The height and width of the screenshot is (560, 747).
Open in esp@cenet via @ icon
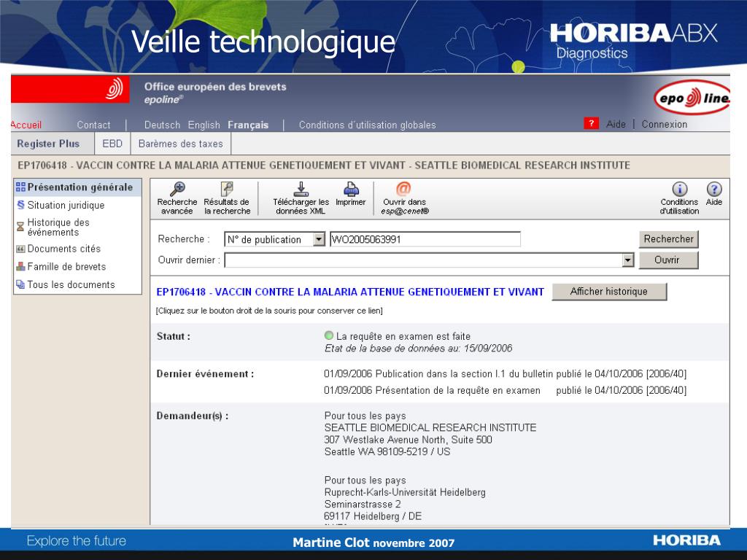tap(403, 189)
